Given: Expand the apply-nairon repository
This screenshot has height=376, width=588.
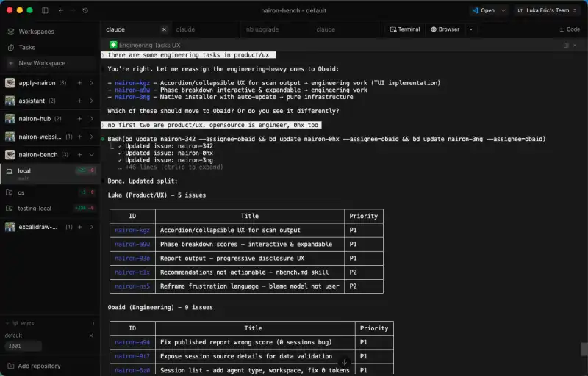Looking at the screenshot, I should (x=91, y=83).
